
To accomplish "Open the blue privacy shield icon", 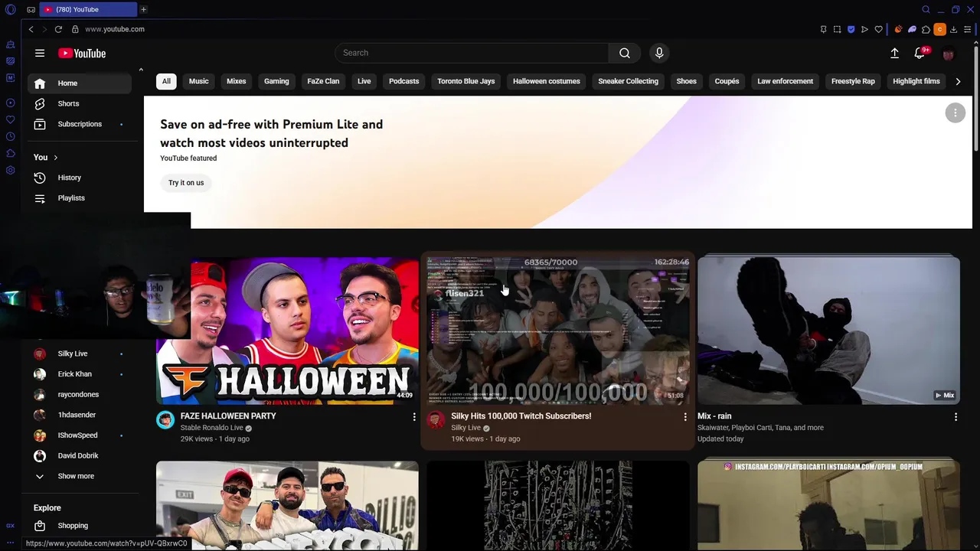I will pyautogui.click(x=851, y=29).
